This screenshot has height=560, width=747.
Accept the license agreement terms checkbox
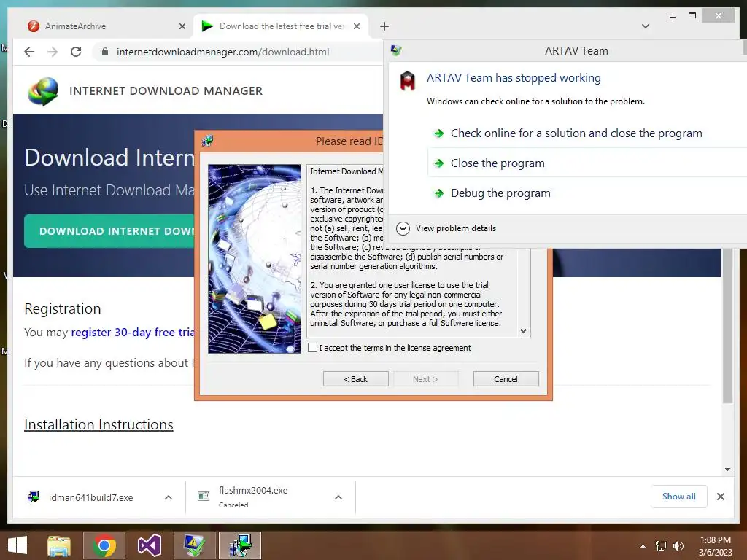[x=312, y=348]
